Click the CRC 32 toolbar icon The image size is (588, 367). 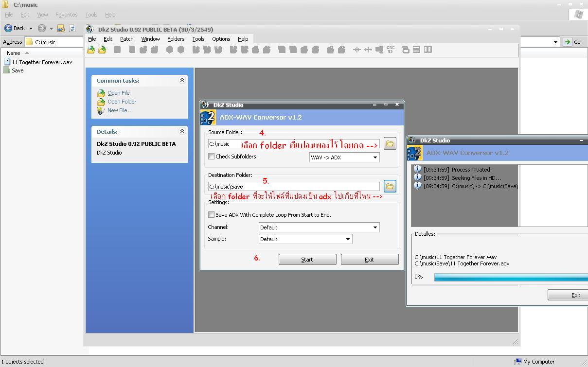[391, 50]
